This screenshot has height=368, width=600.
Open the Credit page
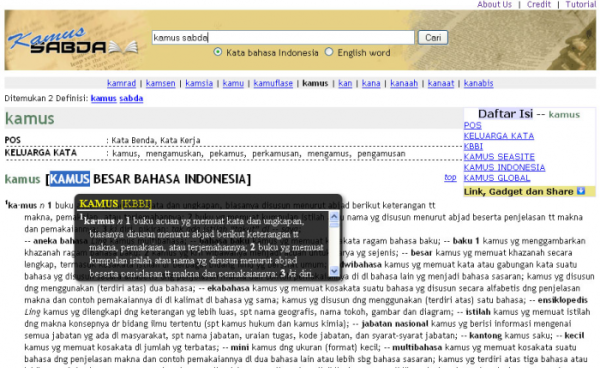coord(538,5)
